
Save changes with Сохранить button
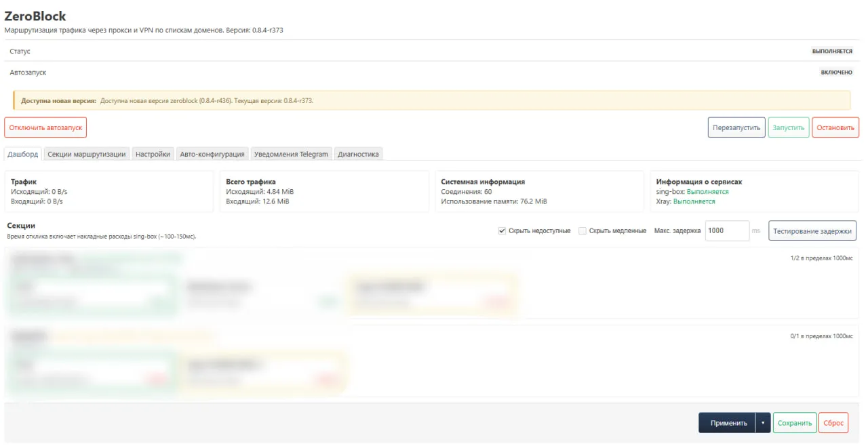click(795, 422)
